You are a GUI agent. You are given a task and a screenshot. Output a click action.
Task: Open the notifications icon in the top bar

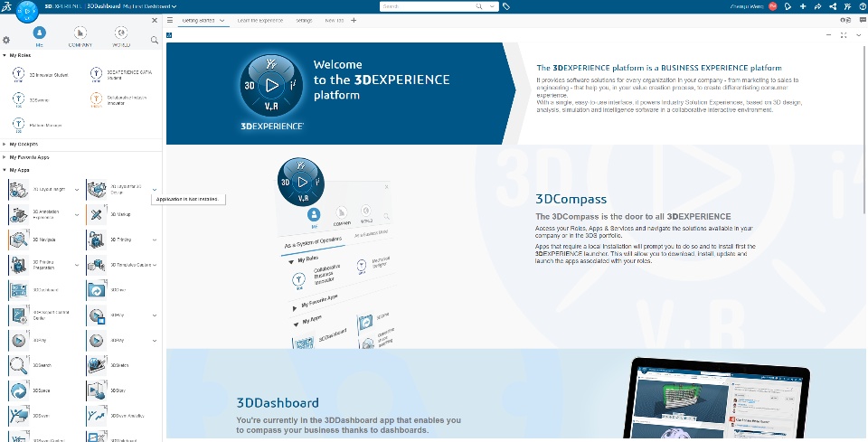(x=788, y=6)
